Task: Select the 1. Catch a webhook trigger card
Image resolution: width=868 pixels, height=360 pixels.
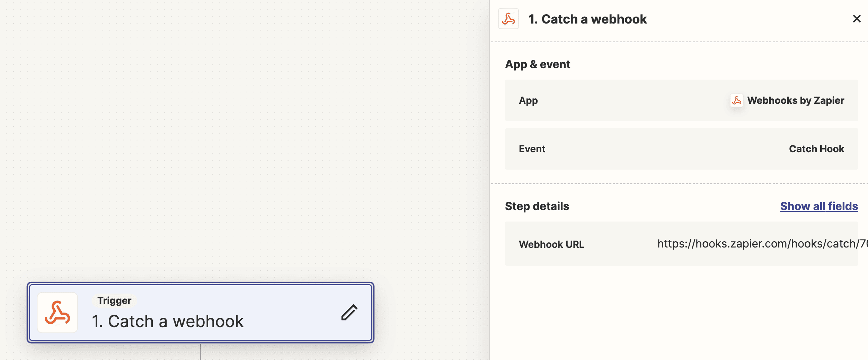Action: point(201,313)
